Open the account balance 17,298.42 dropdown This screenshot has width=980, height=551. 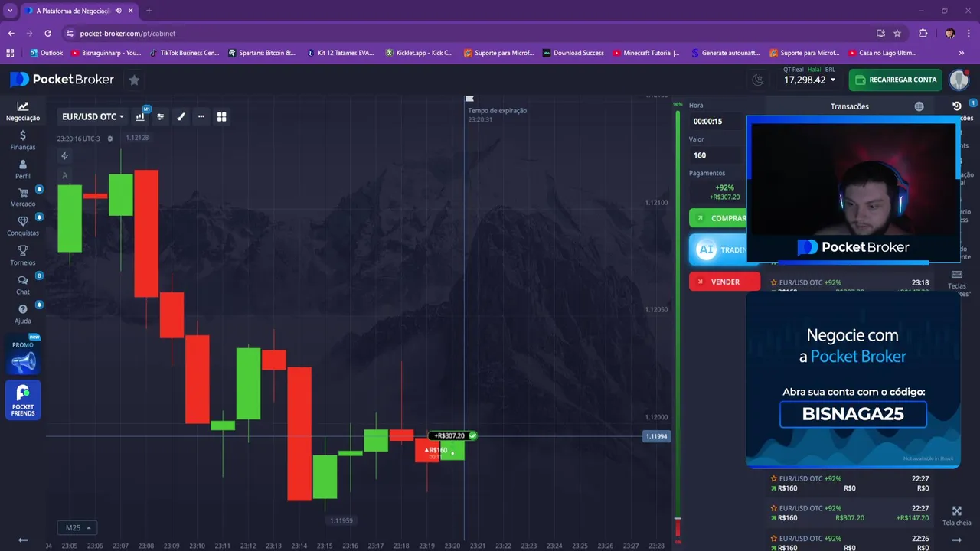809,80
